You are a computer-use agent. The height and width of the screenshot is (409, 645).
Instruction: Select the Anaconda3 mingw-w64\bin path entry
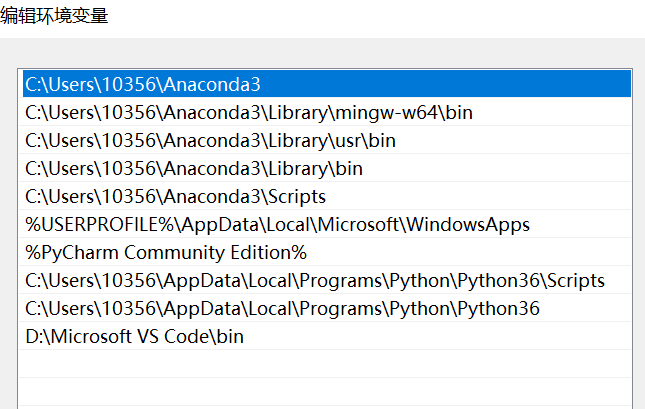(248, 112)
